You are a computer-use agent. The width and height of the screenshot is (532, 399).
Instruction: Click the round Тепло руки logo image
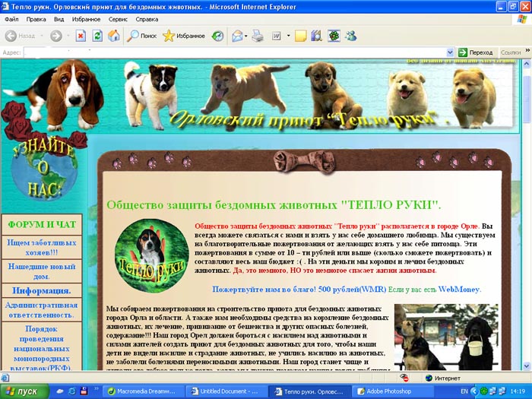(x=151, y=256)
